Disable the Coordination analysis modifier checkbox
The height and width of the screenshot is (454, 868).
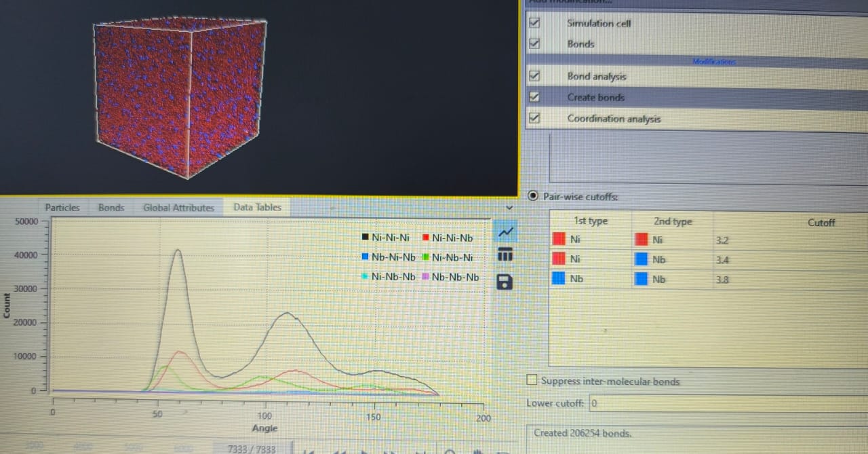pyautogui.click(x=534, y=118)
